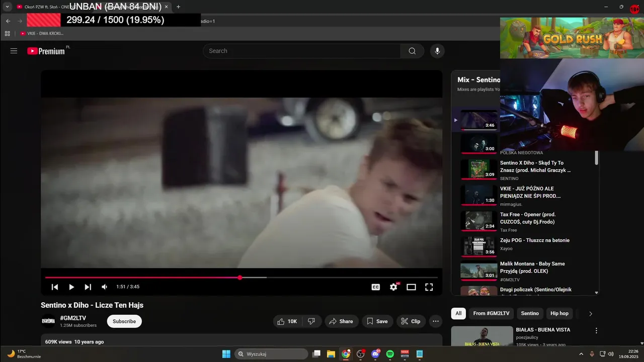Enter full screen mode
Screen dimensions: 644x362
tap(429, 287)
